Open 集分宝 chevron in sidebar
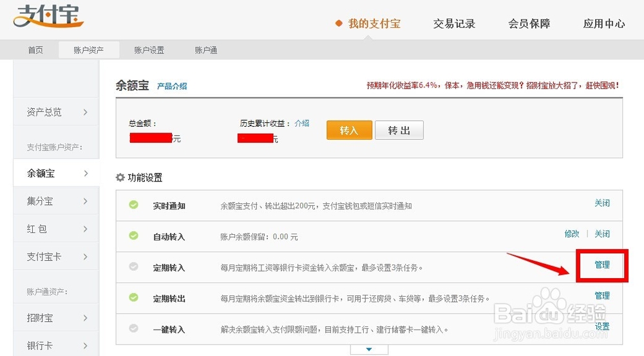 (x=86, y=201)
